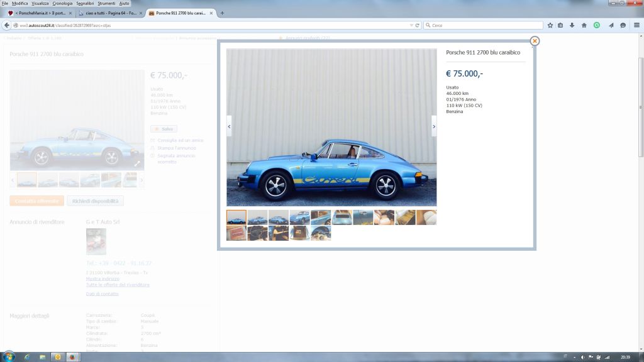Open the Visualizza menu
Viewport: 644px width, 362px height.
click(x=40, y=3)
